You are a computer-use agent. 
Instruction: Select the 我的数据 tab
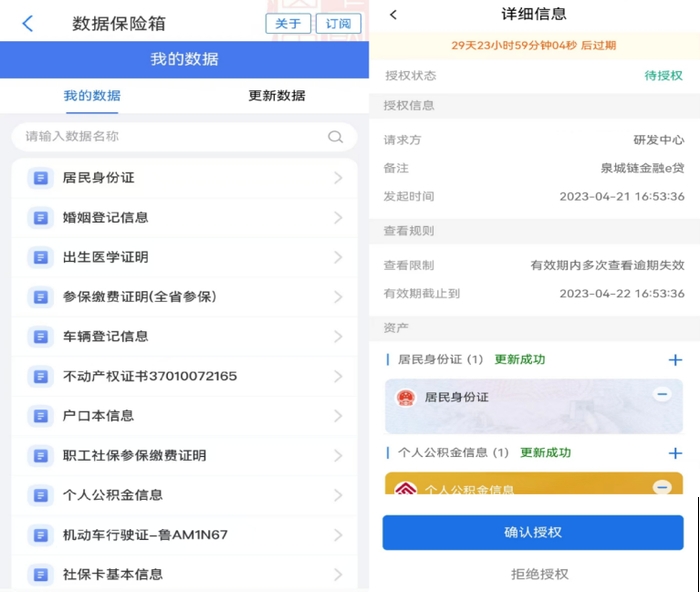click(x=92, y=96)
